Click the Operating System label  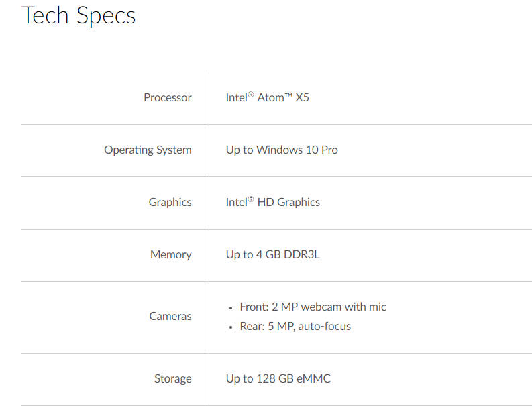coord(148,150)
